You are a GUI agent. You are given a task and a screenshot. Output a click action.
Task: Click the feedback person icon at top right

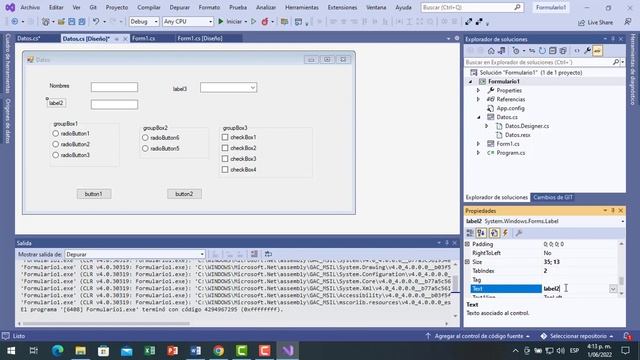(x=628, y=22)
